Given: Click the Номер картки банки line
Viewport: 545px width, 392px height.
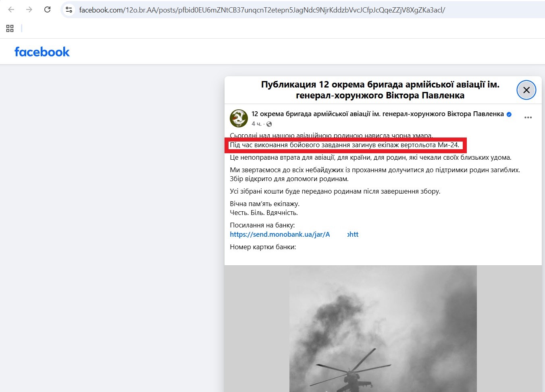Looking at the screenshot, I should coord(263,247).
